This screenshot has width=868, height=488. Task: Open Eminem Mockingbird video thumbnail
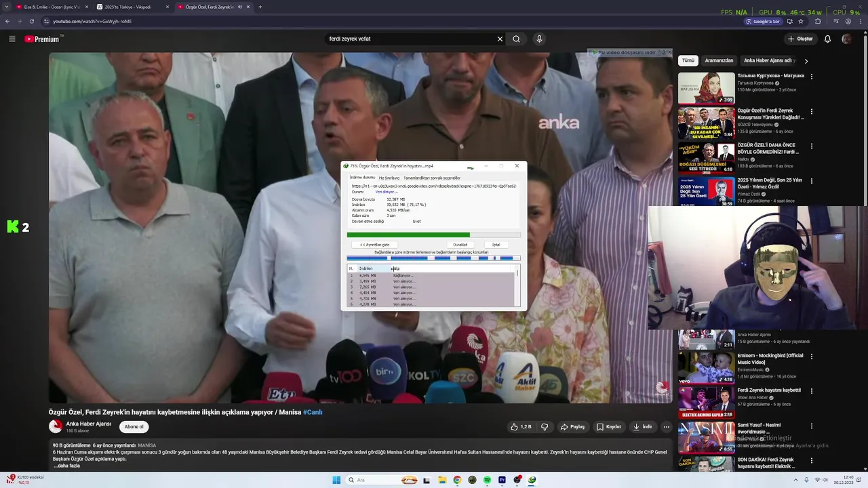(x=707, y=368)
